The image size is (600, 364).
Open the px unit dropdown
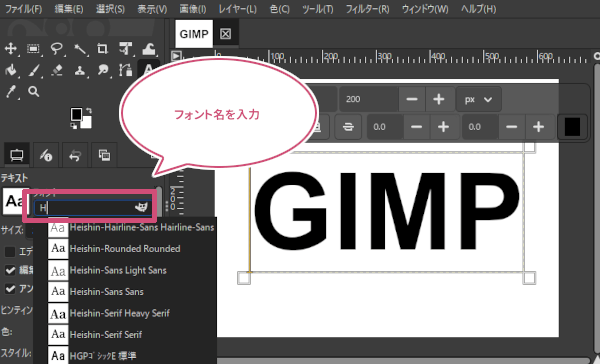click(478, 100)
